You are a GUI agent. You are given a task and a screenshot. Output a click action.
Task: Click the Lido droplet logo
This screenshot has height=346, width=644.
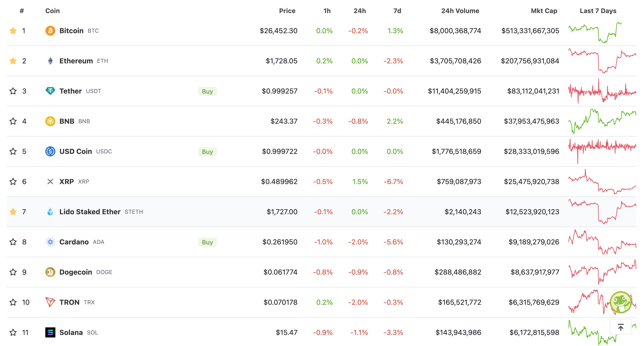(x=50, y=212)
